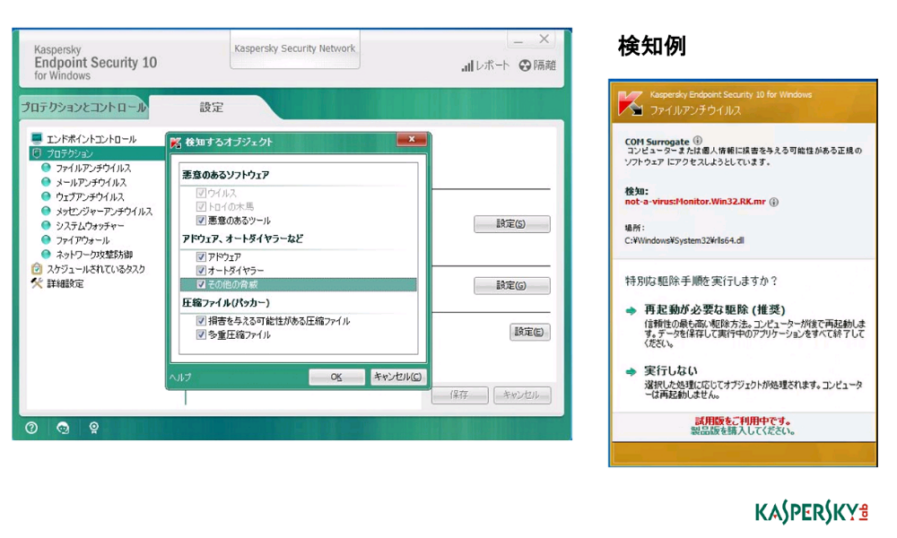Click the 設定(S) button

coord(512,224)
